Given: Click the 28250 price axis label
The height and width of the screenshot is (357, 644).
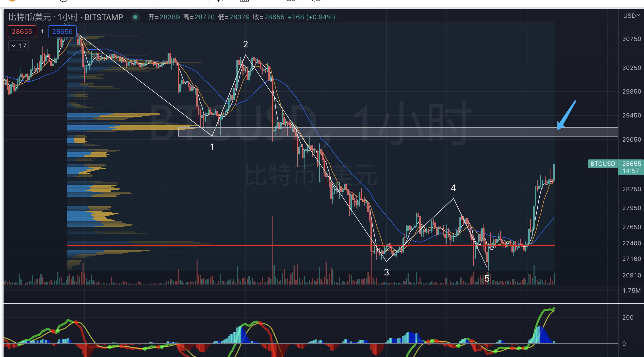Looking at the screenshot, I should 632,189.
